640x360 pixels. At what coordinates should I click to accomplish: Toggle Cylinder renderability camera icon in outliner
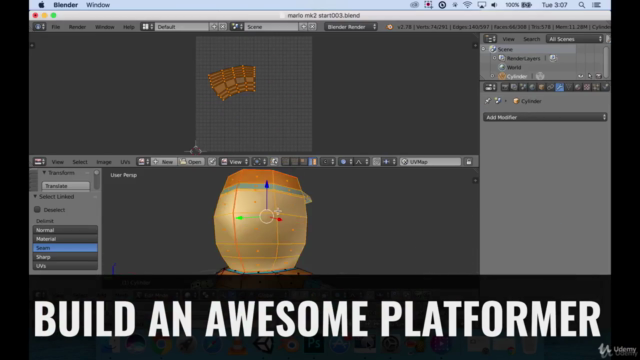coord(599,76)
